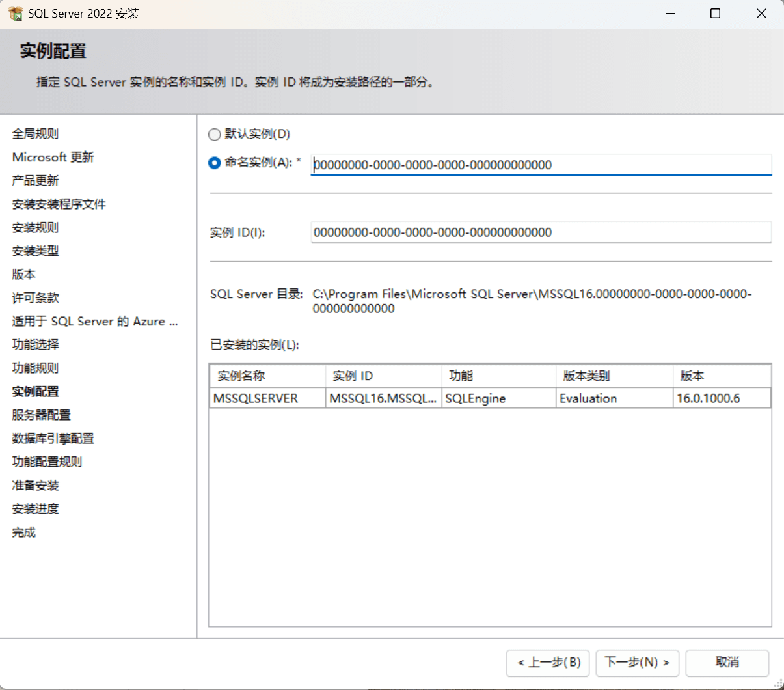
Task: Select the 功能选择 step
Action: tap(35, 344)
